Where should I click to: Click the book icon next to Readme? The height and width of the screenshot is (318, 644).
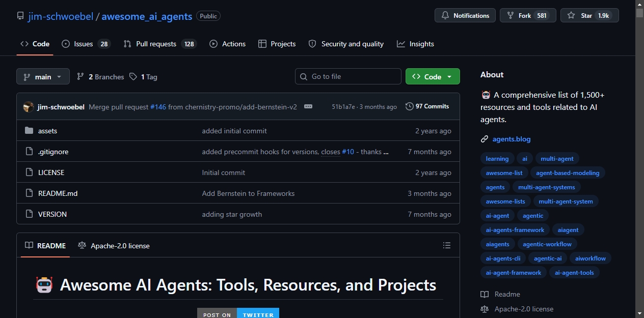tap(485, 294)
